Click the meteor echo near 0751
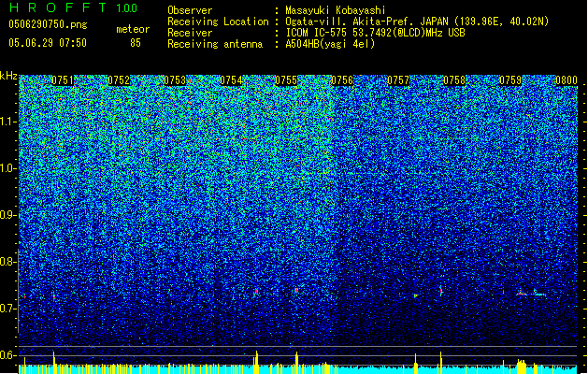The width and height of the screenshot is (588, 374). (x=54, y=296)
